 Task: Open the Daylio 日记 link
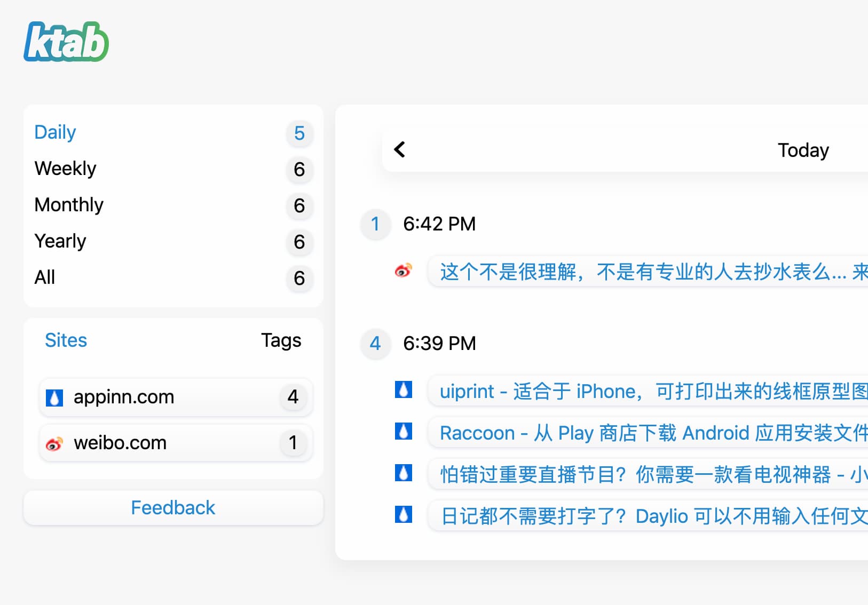(648, 516)
